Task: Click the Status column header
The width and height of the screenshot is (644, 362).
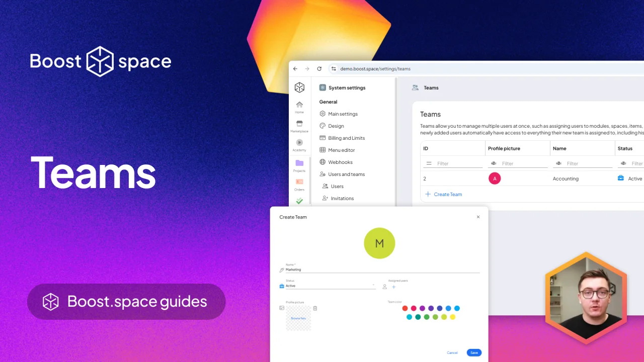Action: (625, 148)
